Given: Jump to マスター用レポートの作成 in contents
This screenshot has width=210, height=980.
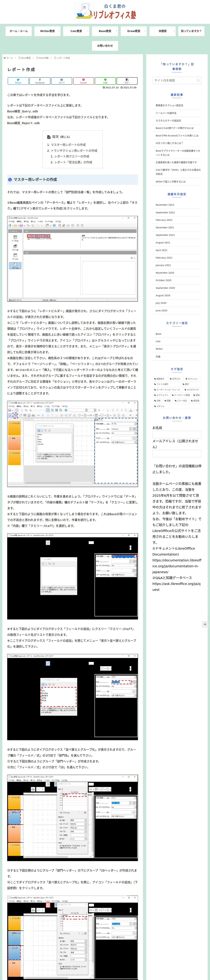Looking at the screenshot, I should pos(68,145).
